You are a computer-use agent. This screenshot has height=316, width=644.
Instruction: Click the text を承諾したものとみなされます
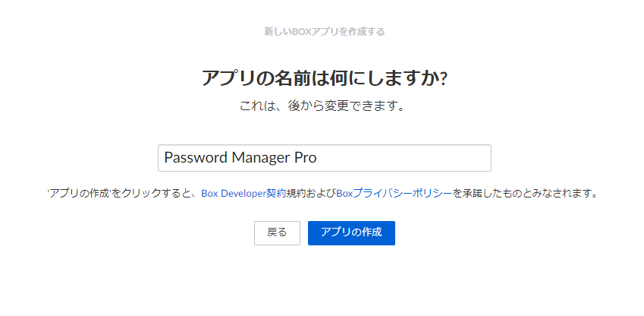pos(525,194)
